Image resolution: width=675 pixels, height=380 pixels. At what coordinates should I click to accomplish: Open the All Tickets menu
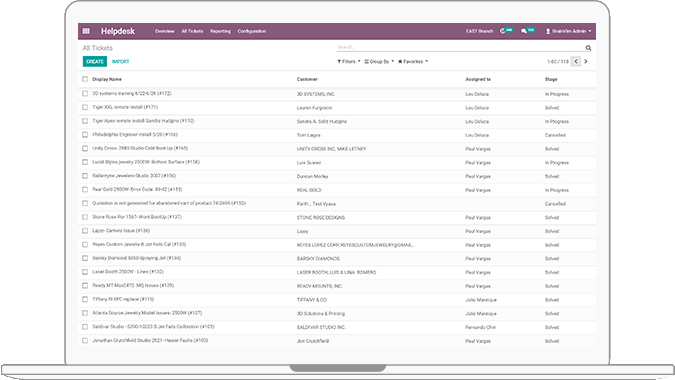(192, 31)
